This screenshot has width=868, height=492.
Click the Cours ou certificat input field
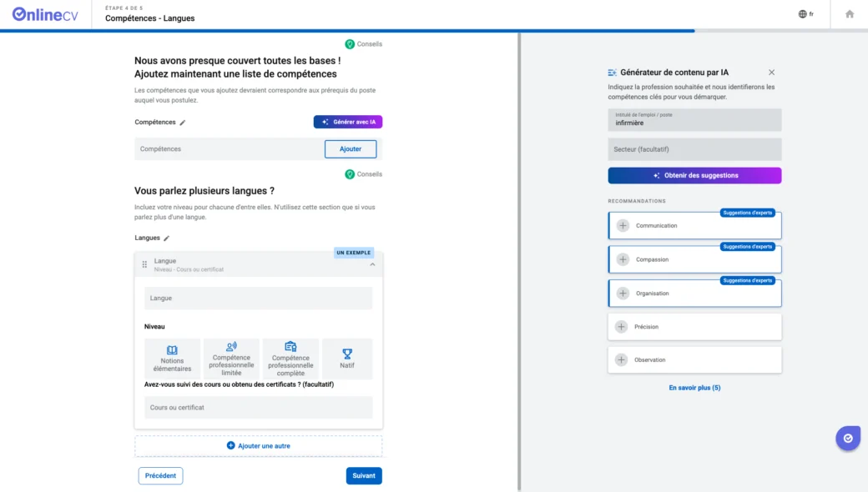[x=258, y=408]
